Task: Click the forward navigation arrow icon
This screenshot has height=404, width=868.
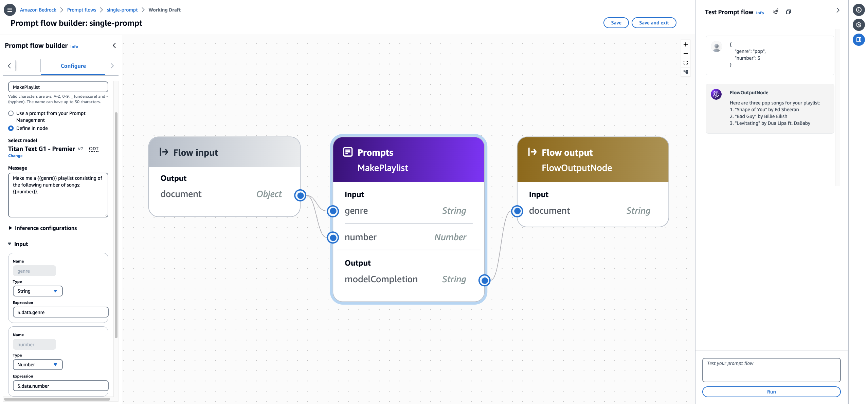Action: click(x=111, y=66)
